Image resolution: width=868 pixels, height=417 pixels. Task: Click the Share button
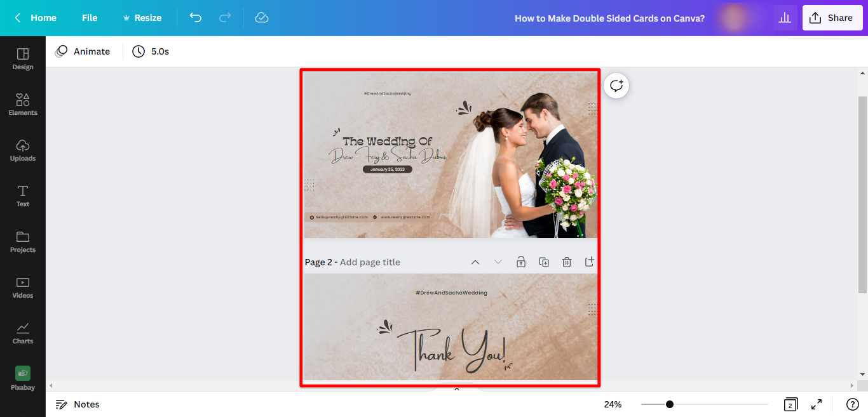pos(832,18)
